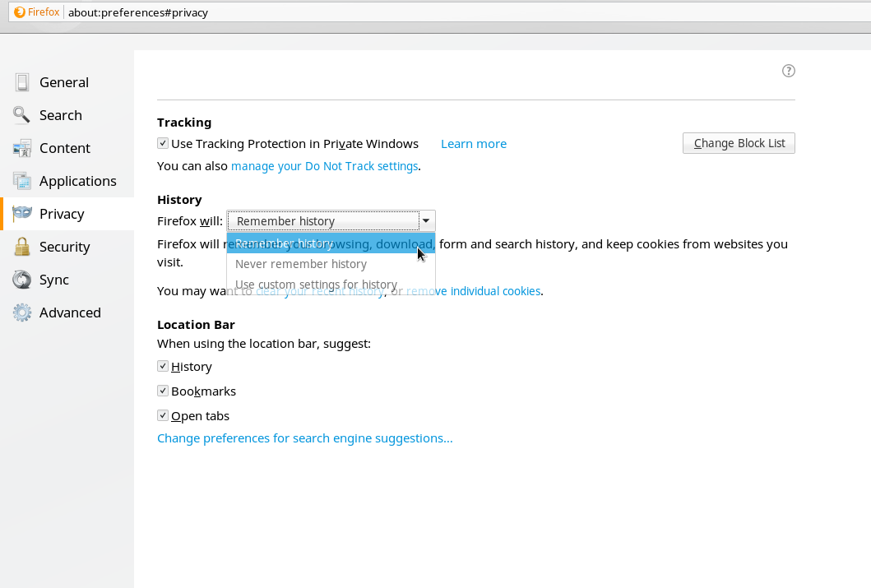
Task: Uncheck the Bookmarks suggestion checkbox
Action: point(163,391)
